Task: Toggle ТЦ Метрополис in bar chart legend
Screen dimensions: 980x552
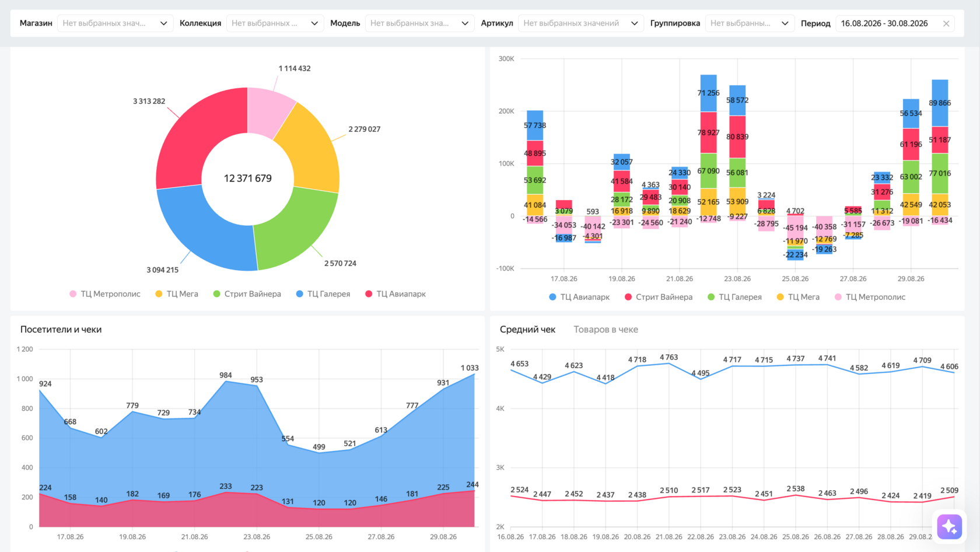Action: (870, 297)
